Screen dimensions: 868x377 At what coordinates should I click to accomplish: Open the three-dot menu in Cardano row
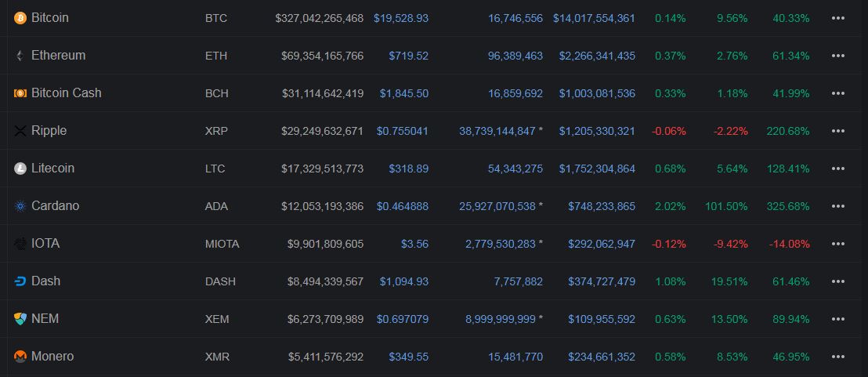(x=838, y=206)
